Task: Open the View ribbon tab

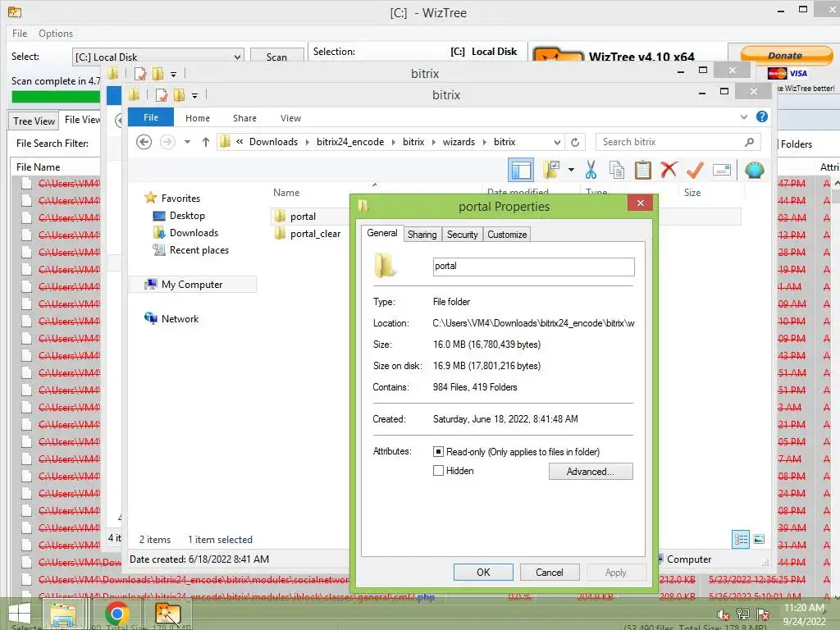Action: pos(290,118)
